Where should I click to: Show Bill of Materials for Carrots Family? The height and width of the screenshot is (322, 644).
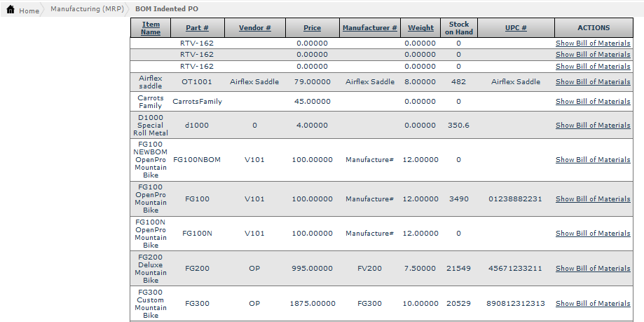[x=593, y=102]
